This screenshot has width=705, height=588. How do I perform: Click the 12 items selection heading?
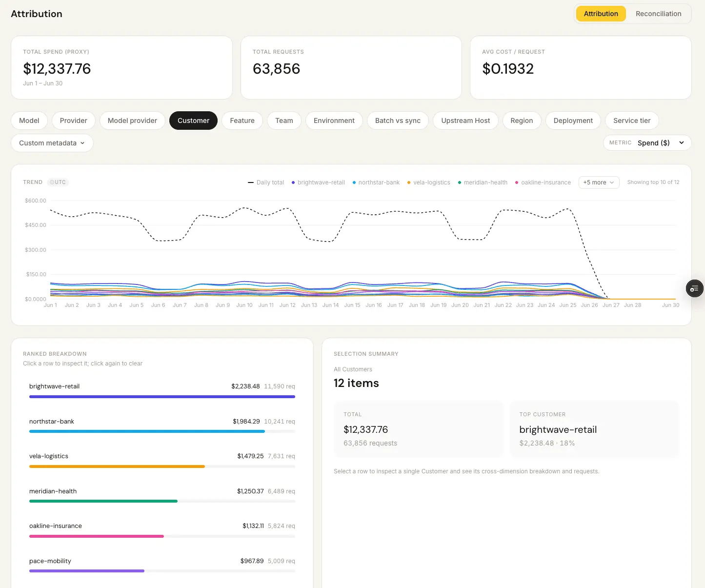click(x=356, y=383)
